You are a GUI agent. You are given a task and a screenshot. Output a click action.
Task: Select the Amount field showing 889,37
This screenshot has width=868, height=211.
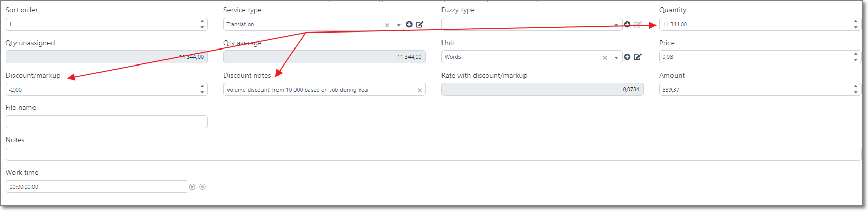point(760,89)
